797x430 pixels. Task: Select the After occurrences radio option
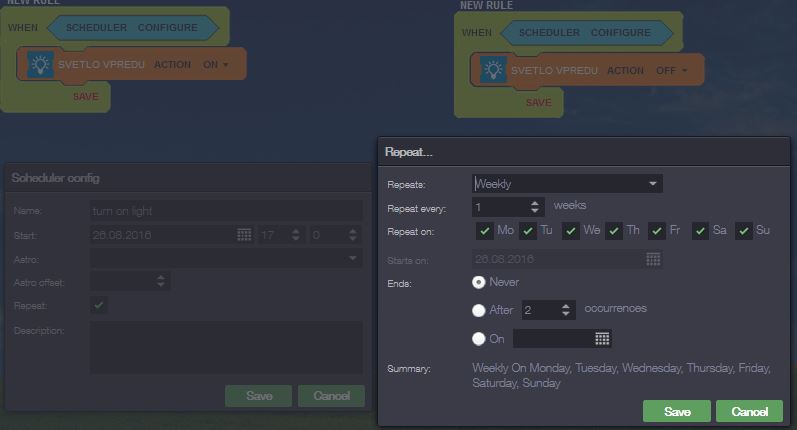(x=479, y=310)
